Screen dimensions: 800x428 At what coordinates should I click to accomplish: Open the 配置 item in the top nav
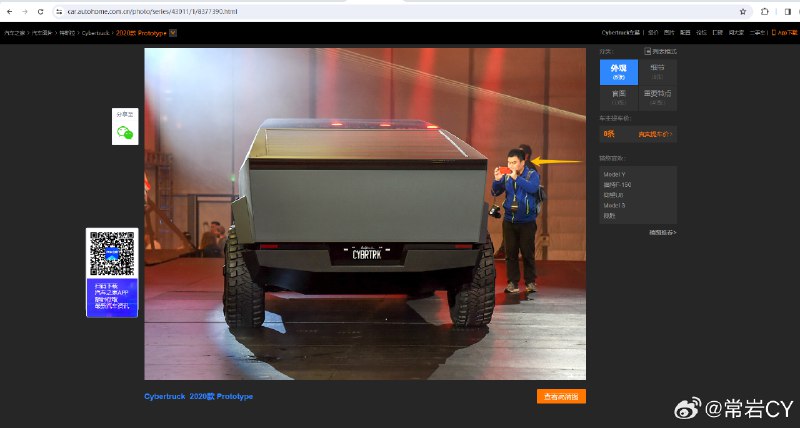coord(685,33)
